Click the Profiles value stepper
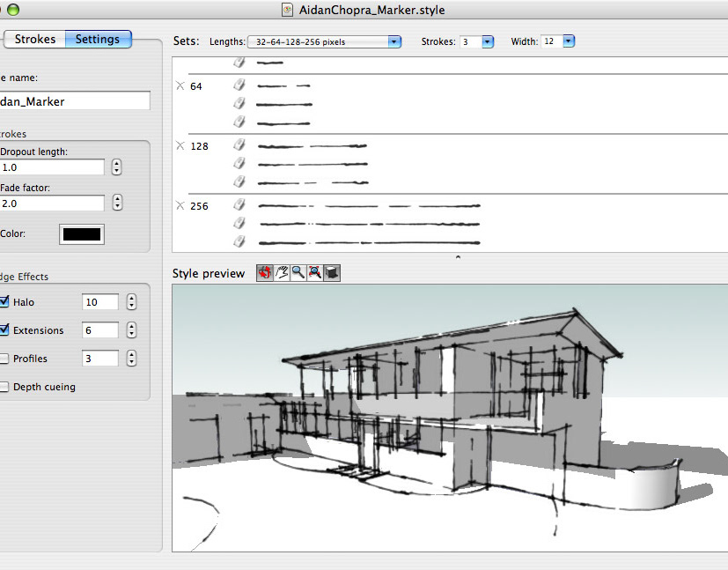The height and width of the screenshot is (570, 728). click(x=131, y=359)
